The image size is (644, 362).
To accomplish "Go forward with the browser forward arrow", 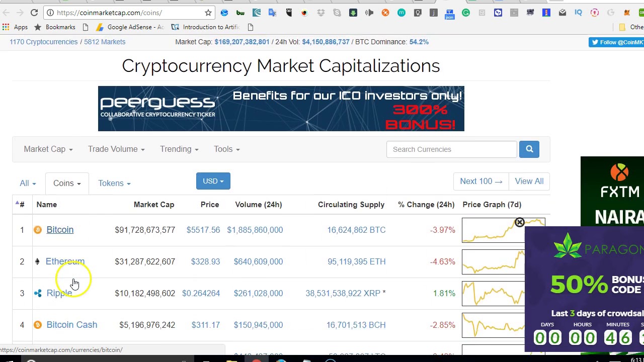I will click(x=20, y=13).
